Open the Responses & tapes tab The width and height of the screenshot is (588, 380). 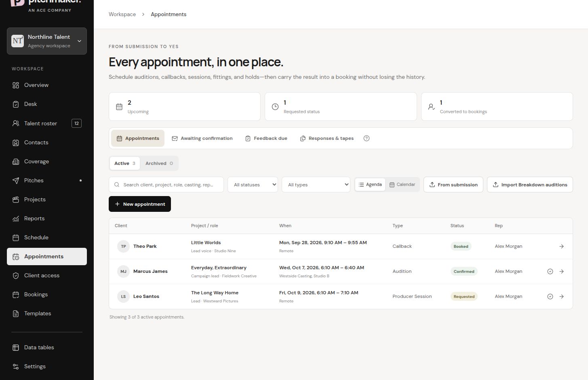tap(327, 138)
